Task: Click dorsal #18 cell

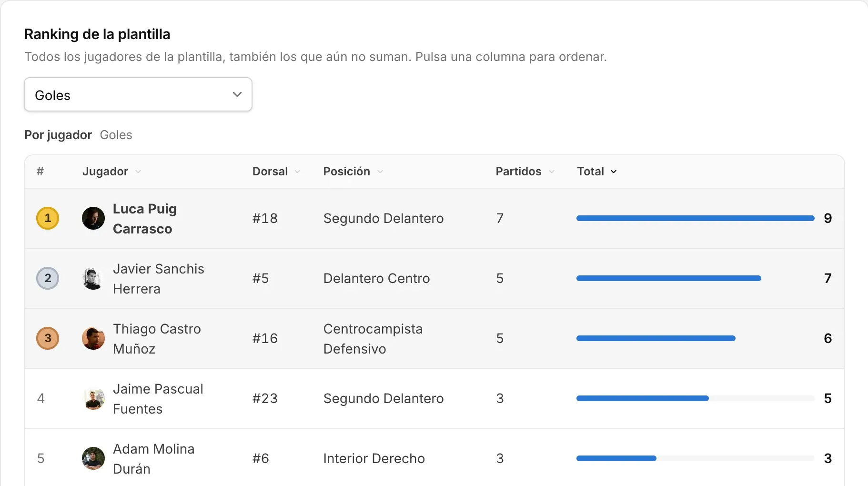Action: (265, 218)
